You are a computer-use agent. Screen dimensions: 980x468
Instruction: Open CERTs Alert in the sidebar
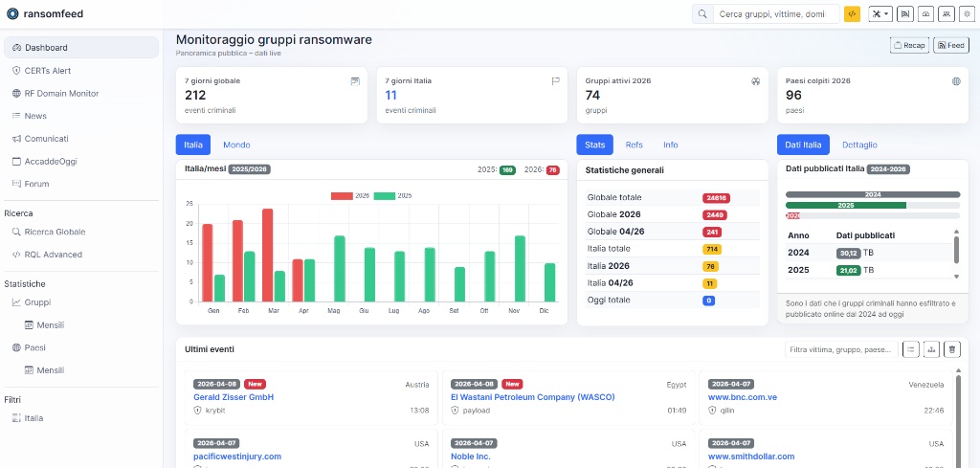coord(48,71)
